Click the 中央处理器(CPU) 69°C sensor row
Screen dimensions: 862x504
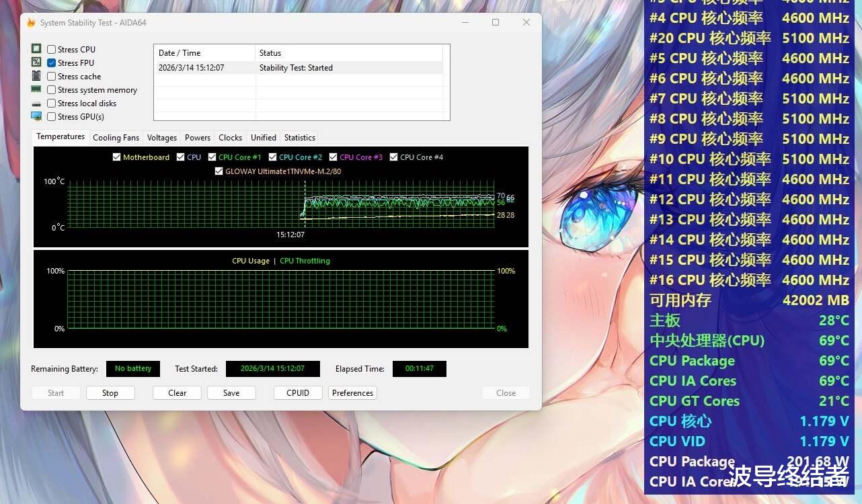(x=750, y=341)
